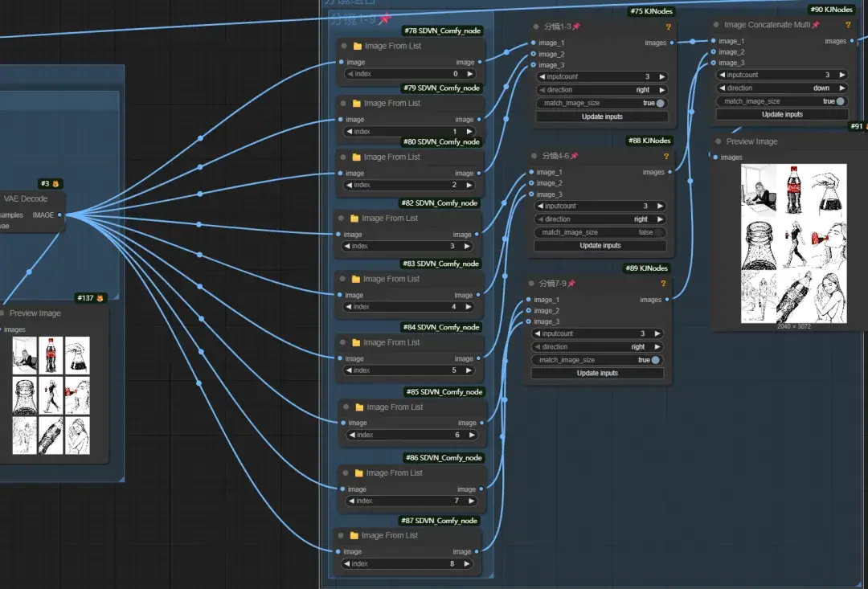Open help question mark on 分镜1-3 node
Image resolution: width=868 pixels, height=589 pixels.
point(668,27)
